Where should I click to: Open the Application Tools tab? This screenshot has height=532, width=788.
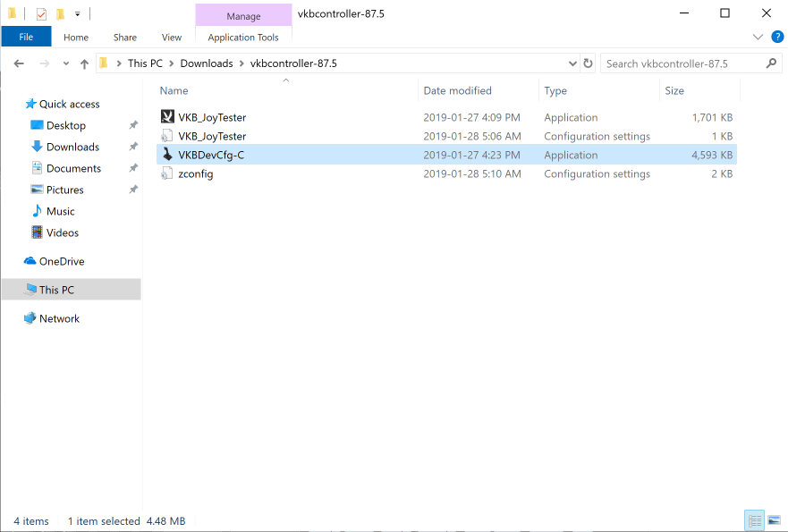243,38
